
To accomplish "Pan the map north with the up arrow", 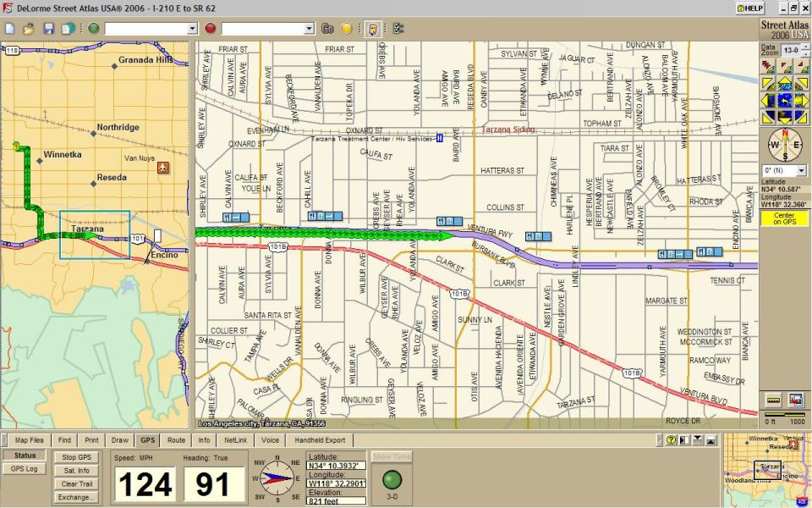I will tap(785, 84).
